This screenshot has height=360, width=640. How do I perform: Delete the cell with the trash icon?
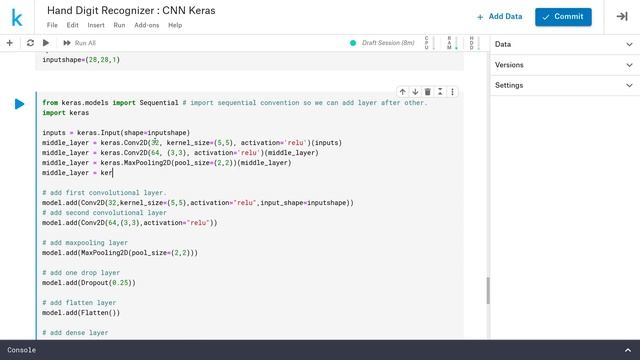[x=427, y=92]
